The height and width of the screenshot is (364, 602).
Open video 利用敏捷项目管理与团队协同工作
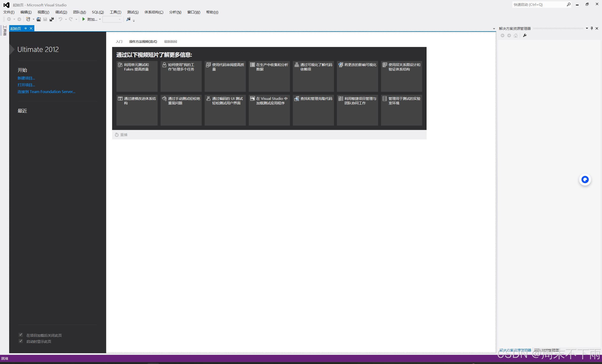(x=357, y=110)
